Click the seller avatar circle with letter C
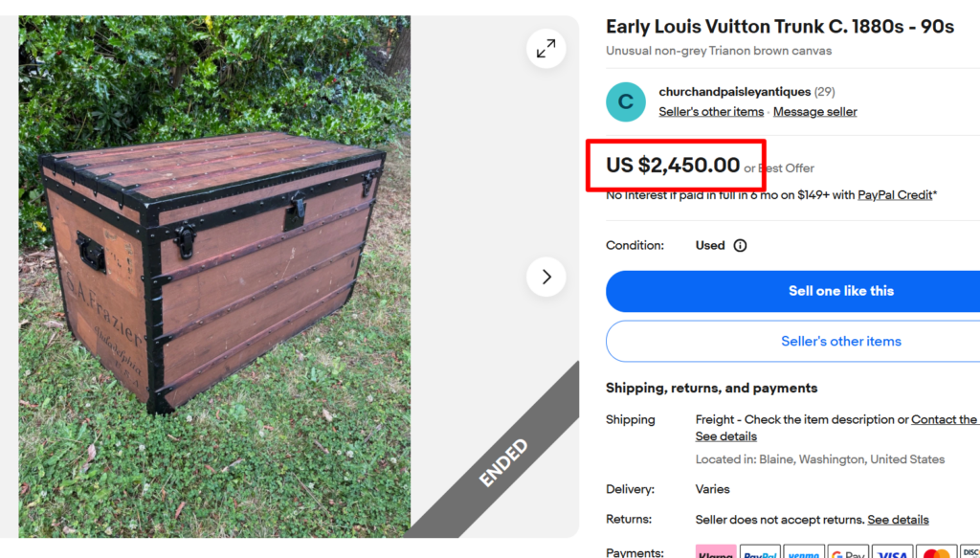980x558 pixels. coord(625,100)
